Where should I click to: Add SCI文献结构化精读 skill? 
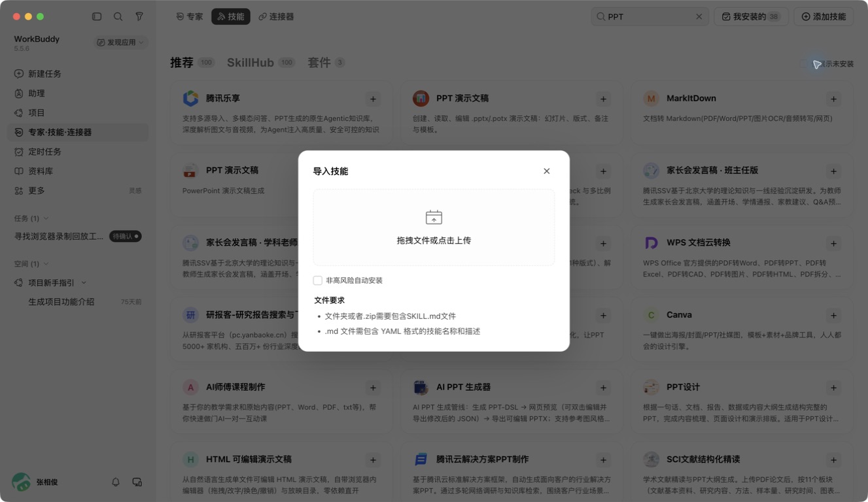(x=833, y=460)
